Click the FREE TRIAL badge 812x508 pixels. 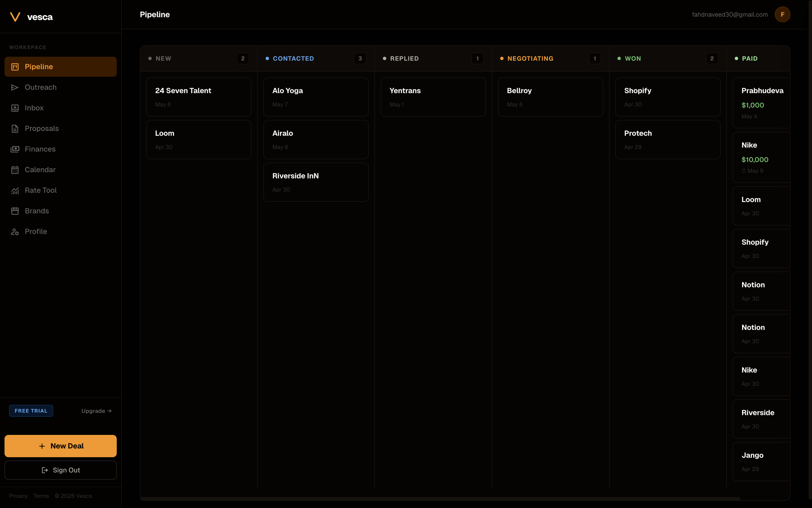[x=31, y=411]
